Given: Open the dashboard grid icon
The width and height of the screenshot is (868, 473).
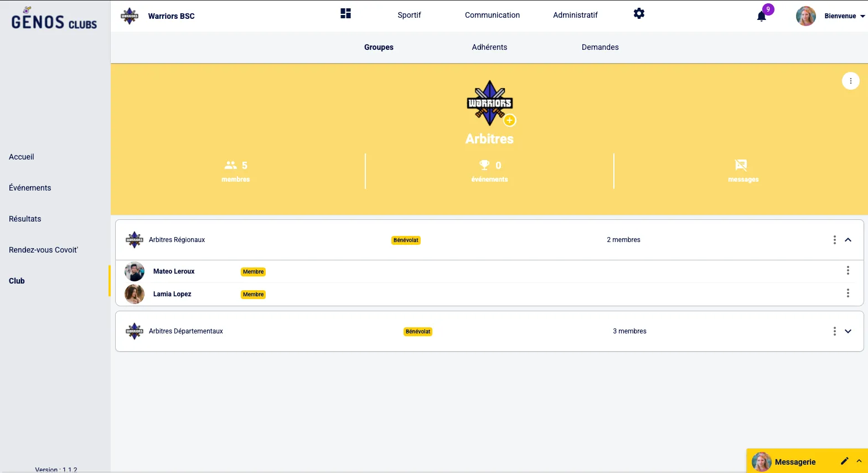Looking at the screenshot, I should tap(345, 14).
